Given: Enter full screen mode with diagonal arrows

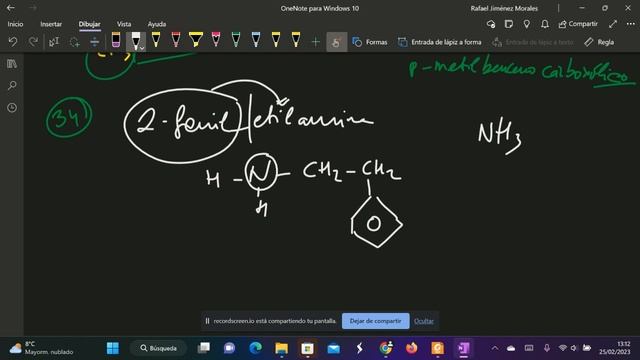Looking at the screenshot, I should (613, 24).
